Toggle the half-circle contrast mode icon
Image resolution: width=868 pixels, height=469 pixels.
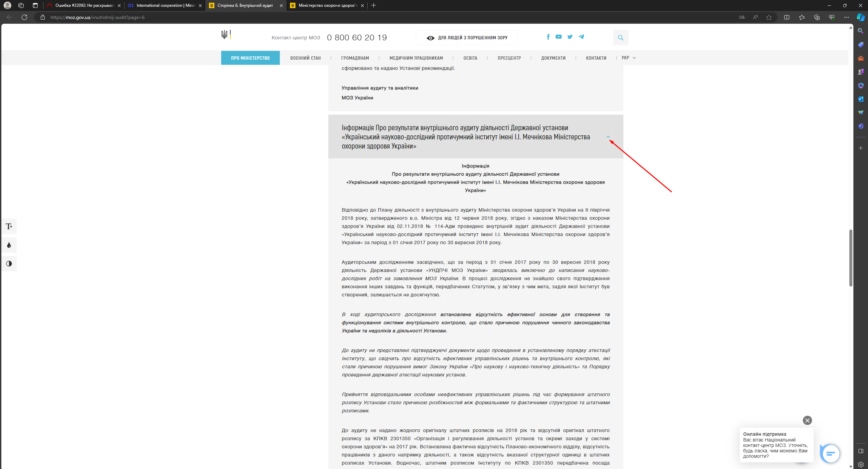tap(9, 263)
